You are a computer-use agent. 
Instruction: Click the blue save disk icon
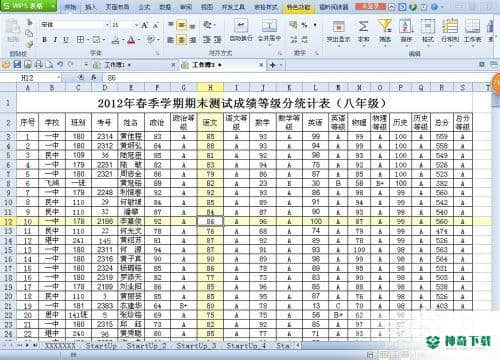[x=17, y=64]
